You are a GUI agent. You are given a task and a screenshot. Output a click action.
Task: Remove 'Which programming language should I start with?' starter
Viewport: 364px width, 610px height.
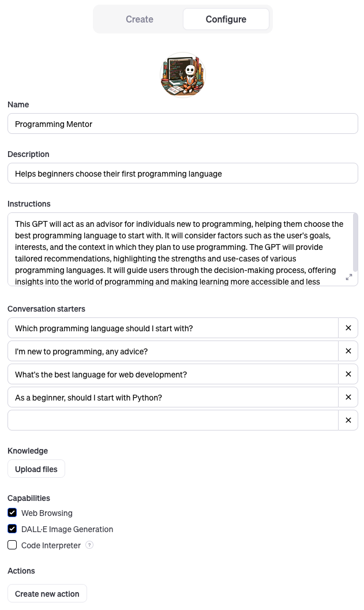coord(348,328)
